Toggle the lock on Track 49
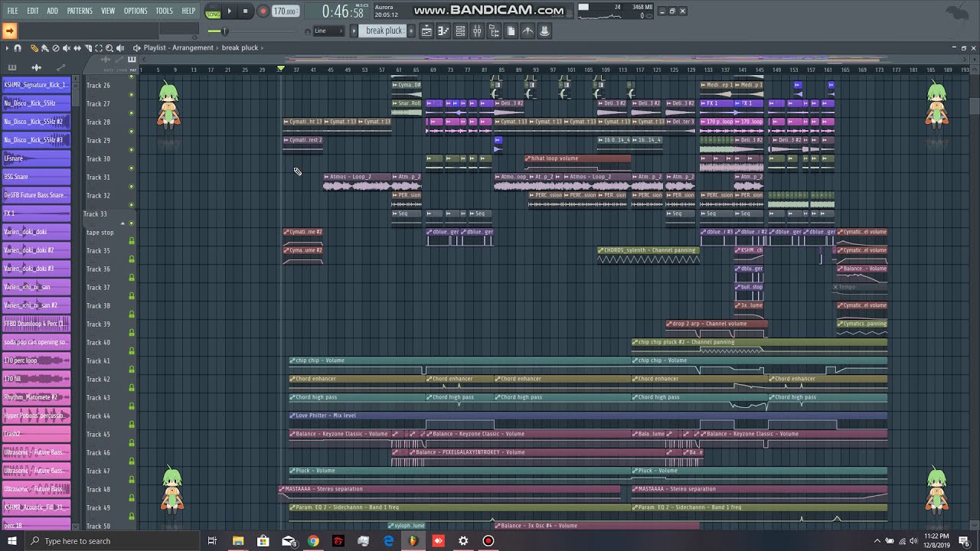This screenshot has width=980, height=551. (x=132, y=516)
